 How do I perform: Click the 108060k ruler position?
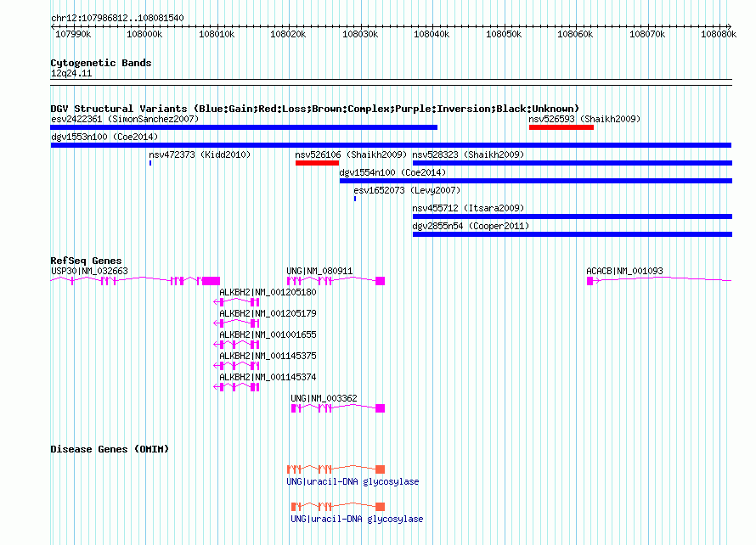pos(576,34)
